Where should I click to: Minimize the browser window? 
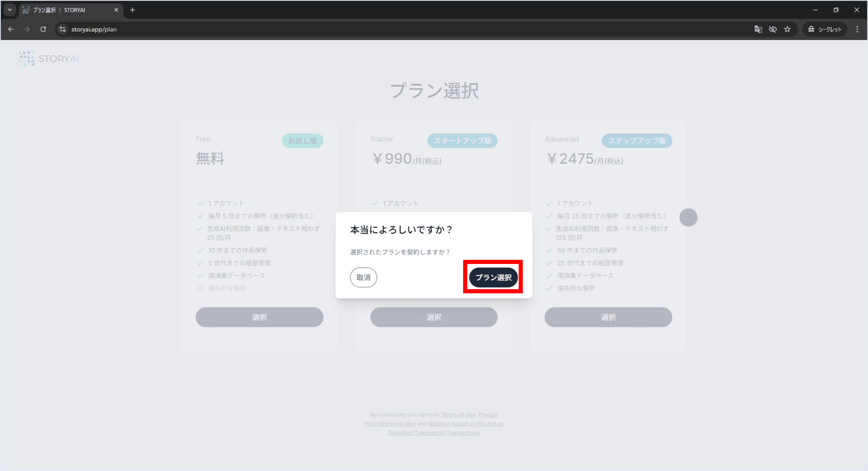click(815, 10)
